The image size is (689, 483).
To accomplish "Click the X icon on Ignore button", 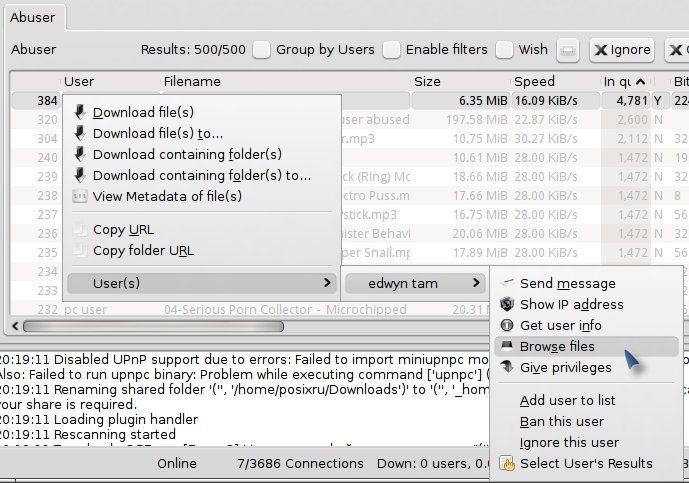I will [x=601, y=50].
